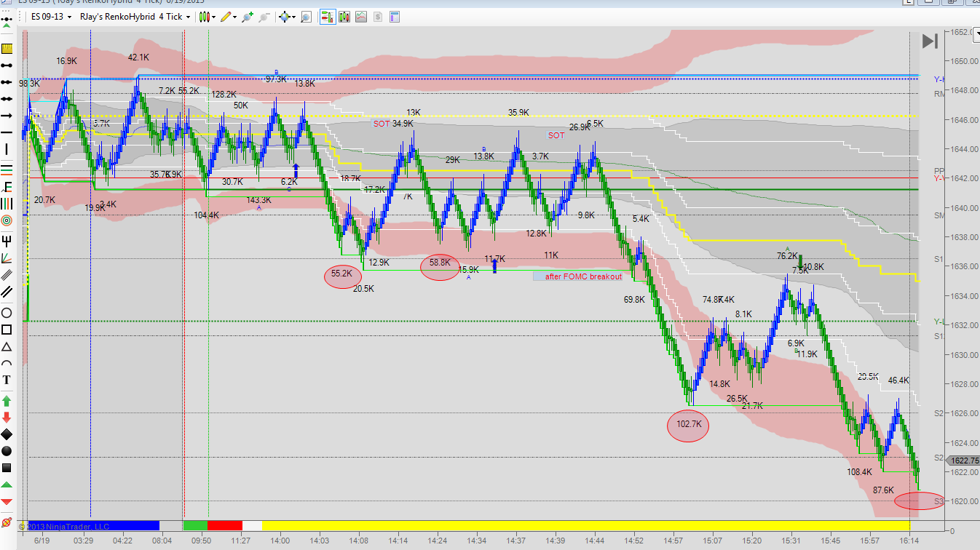Select the Arrow Line drawing tool
The width and height of the screenshot is (980, 550).
[x=7, y=116]
